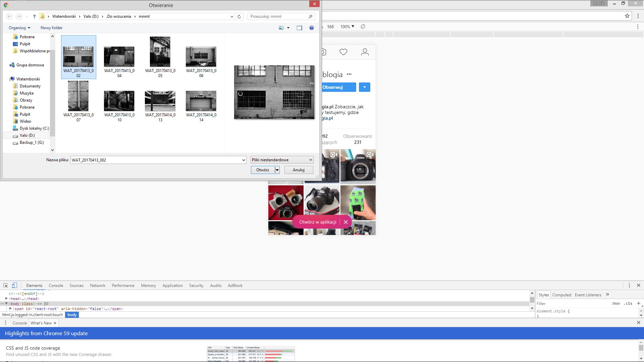Viewport: 644px width, 362px height.
Task: Select the body breadcrumb
Action: tap(72, 315)
